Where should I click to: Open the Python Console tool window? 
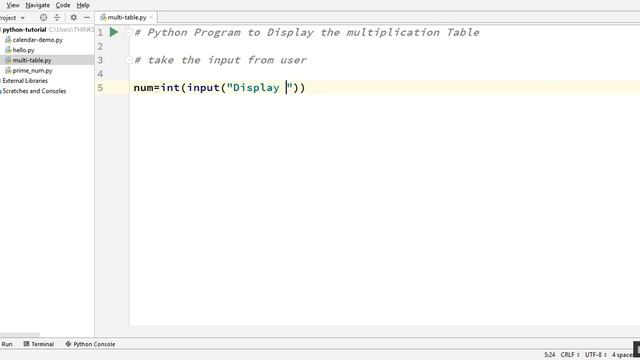coord(90,344)
